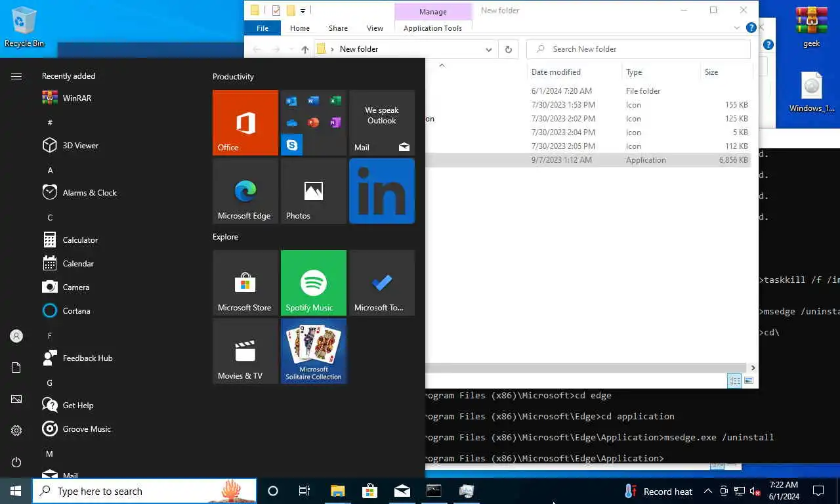Click the Manage contextual tab
Image resolution: width=840 pixels, height=504 pixels.
click(x=432, y=12)
